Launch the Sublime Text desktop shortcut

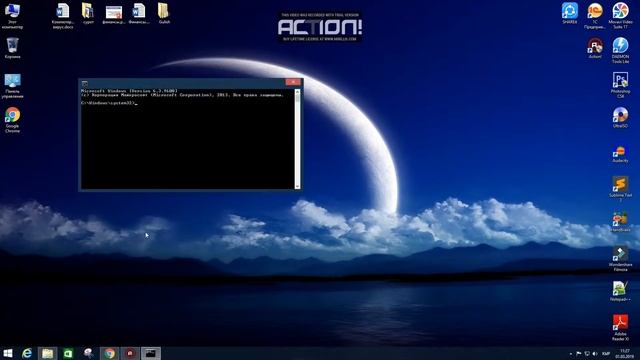[x=620, y=189]
